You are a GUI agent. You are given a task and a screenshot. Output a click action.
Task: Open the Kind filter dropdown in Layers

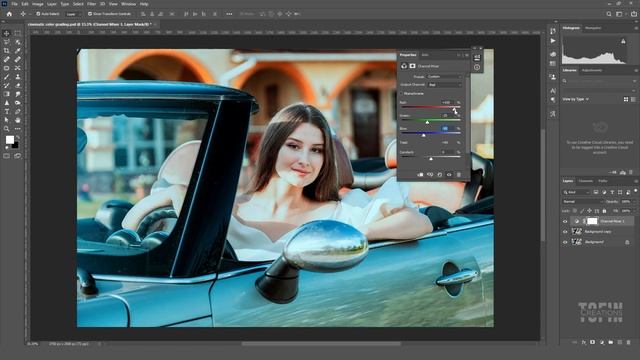pyautogui.click(x=576, y=192)
